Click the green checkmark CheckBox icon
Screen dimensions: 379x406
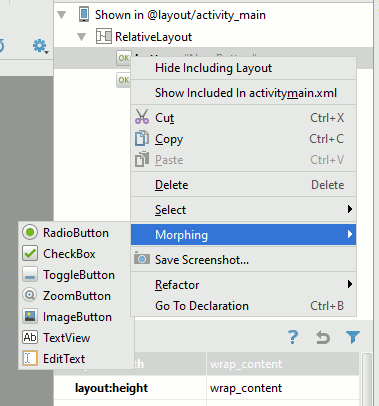point(30,253)
